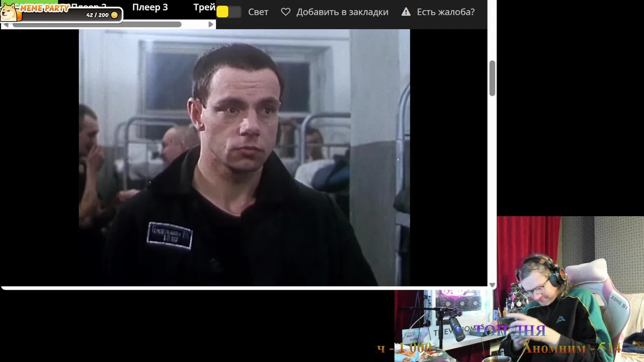Open the Есть жалоба? complaint link
Image resolution: width=644 pixels, height=362 pixels.
click(446, 12)
